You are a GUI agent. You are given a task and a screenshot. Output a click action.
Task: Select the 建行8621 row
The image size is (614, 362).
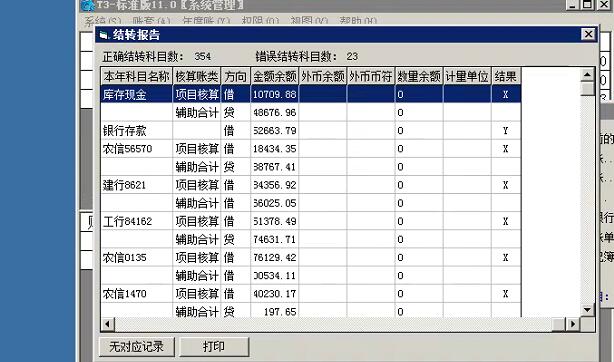(311, 185)
